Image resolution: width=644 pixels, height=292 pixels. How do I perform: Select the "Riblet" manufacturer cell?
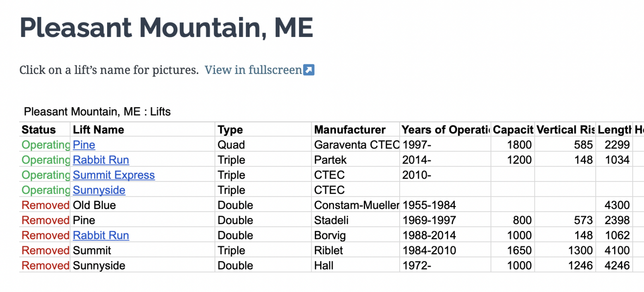[x=328, y=251]
